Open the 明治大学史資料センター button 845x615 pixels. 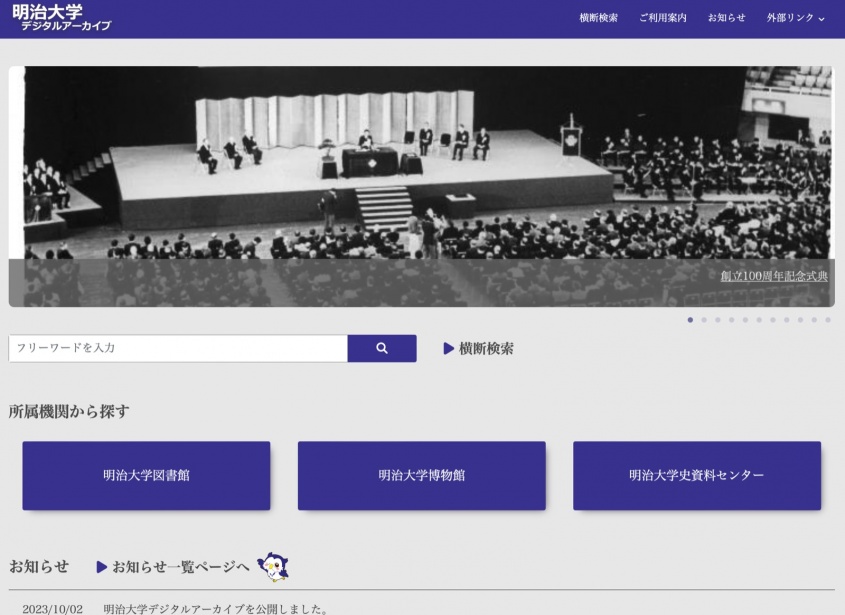697,475
